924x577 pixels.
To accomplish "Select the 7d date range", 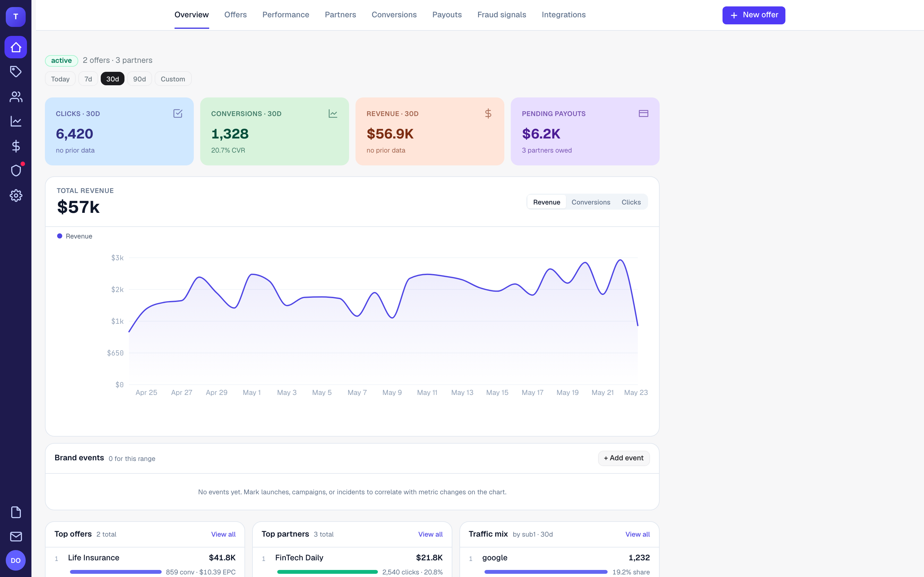I will coord(88,79).
